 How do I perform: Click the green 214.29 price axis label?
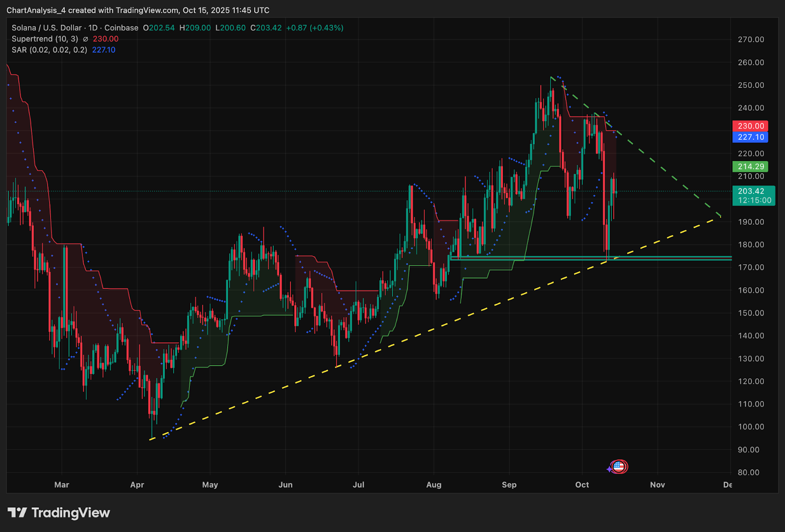point(750,167)
